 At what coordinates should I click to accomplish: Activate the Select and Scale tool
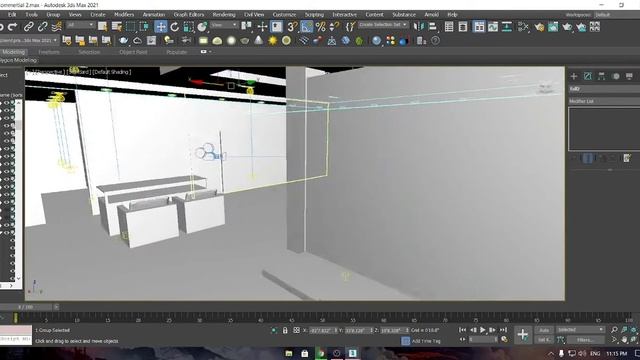(188, 27)
